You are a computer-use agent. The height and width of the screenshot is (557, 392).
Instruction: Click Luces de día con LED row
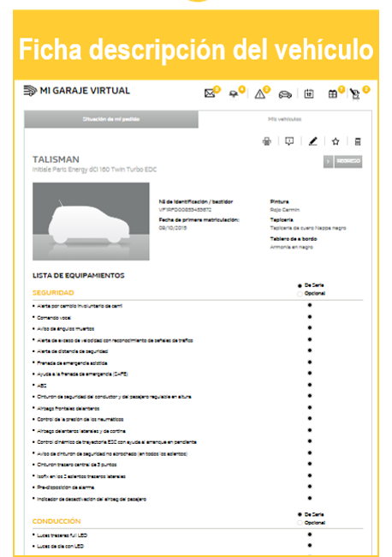coord(198,547)
